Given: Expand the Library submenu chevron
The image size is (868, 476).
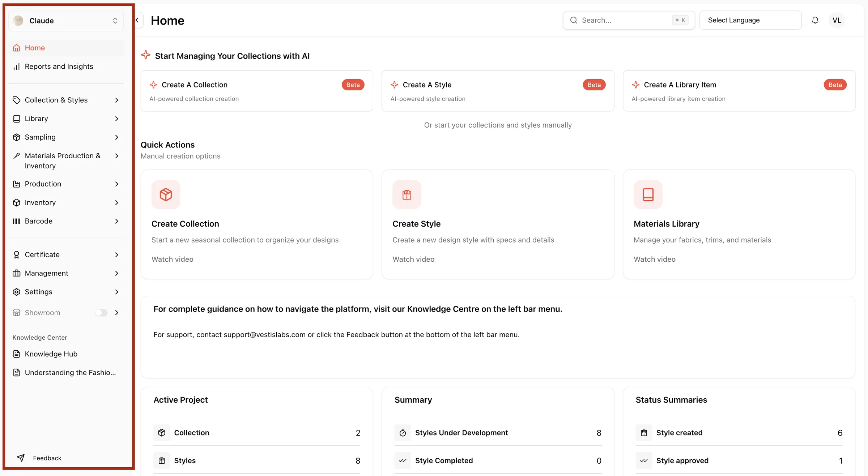Looking at the screenshot, I should coord(116,119).
